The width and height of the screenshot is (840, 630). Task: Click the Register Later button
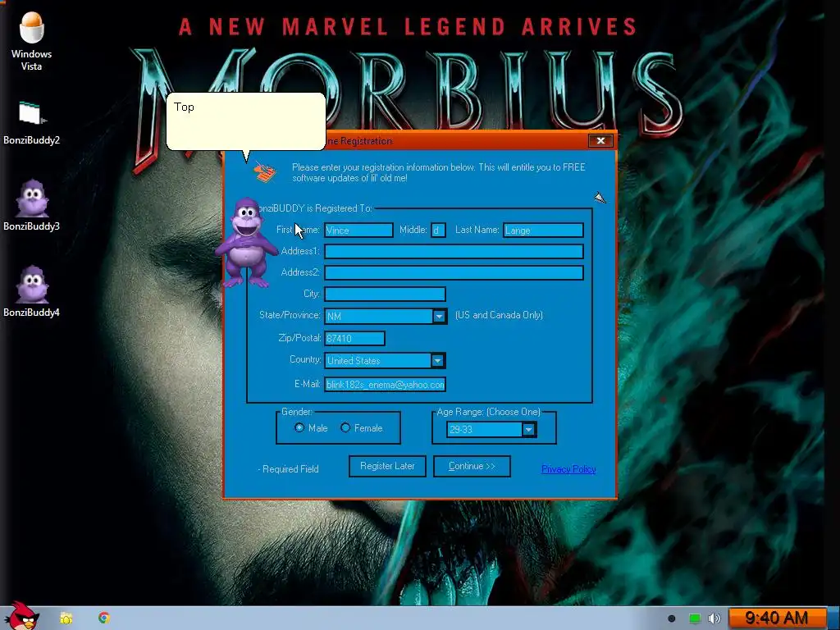pos(387,466)
